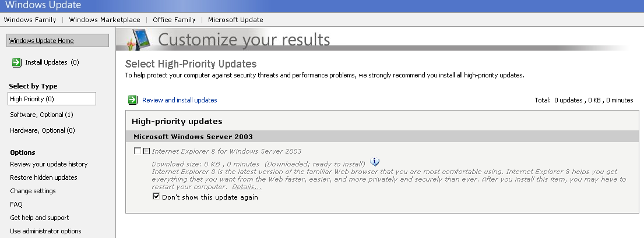Open Microsoft Update from top bar
This screenshot has height=238, width=644.
click(x=235, y=20)
